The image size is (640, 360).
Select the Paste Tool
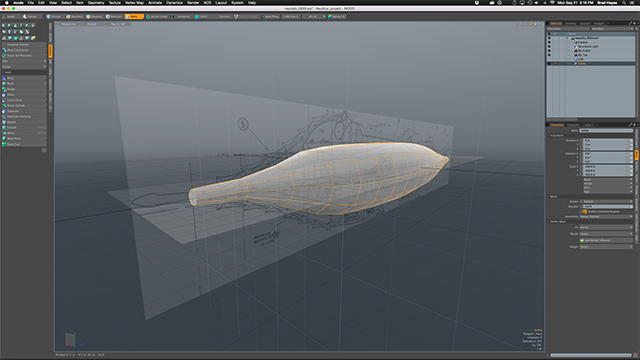(24, 144)
